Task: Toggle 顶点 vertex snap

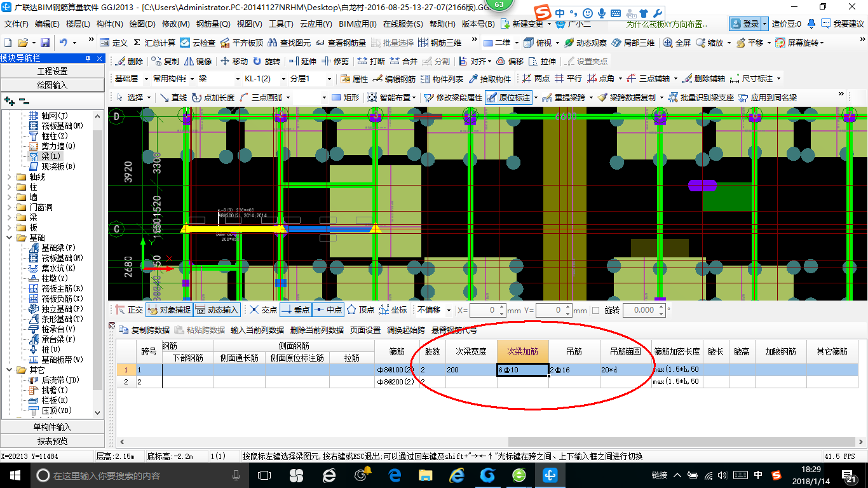Action: (x=360, y=310)
